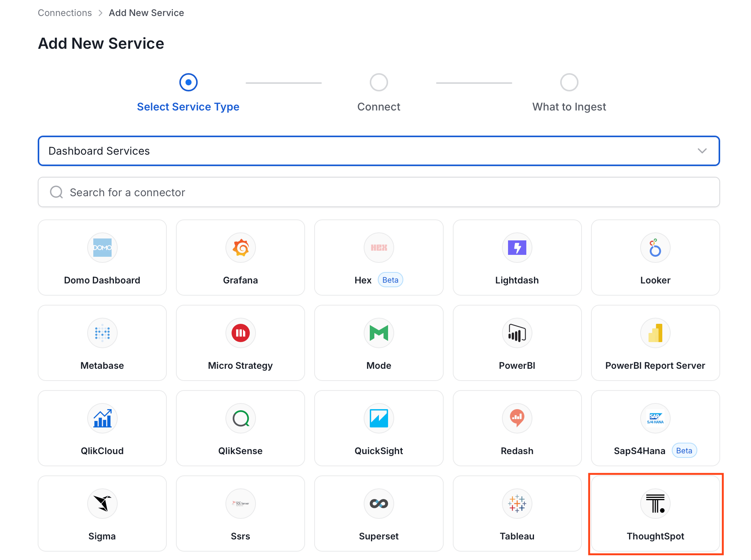Choose the ThoughtSpot T icon

[x=655, y=504]
